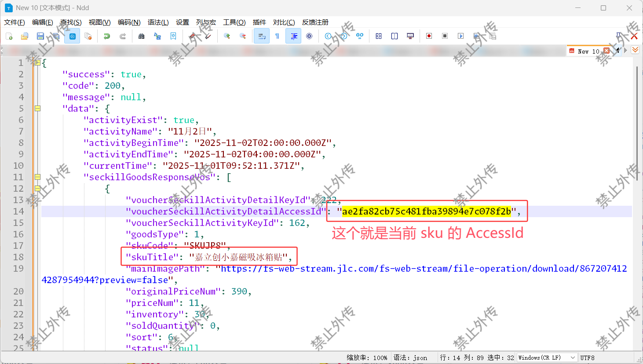643x364 pixels.
Task: Toggle the indent guide button
Action: coord(293,36)
